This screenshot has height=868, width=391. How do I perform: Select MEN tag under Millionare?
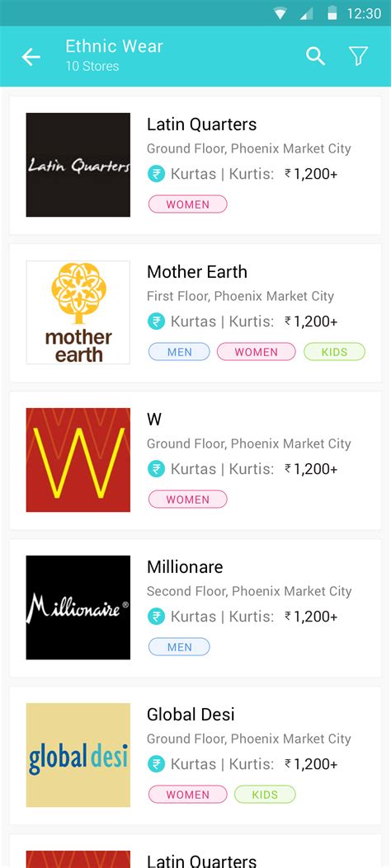click(x=179, y=646)
